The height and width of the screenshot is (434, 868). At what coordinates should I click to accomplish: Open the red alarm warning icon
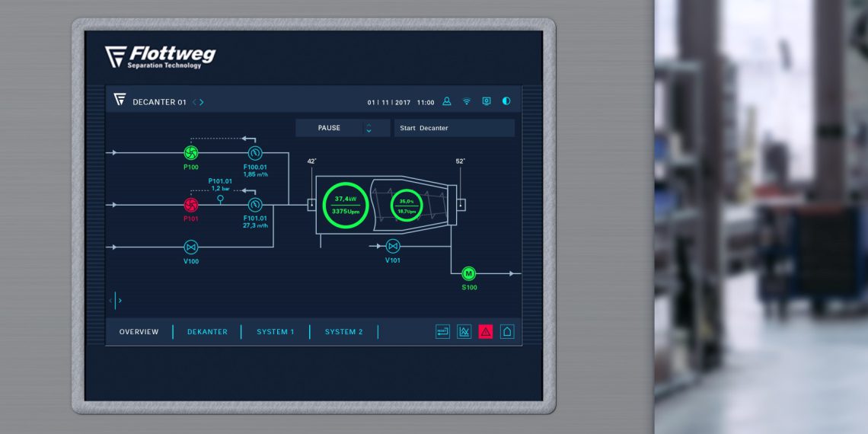click(x=486, y=331)
